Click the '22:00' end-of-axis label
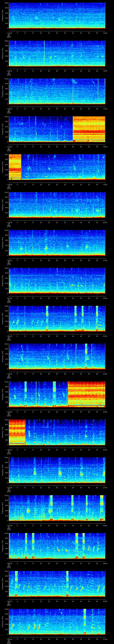This screenshot has height=644, width=114. tap(105, 298)
